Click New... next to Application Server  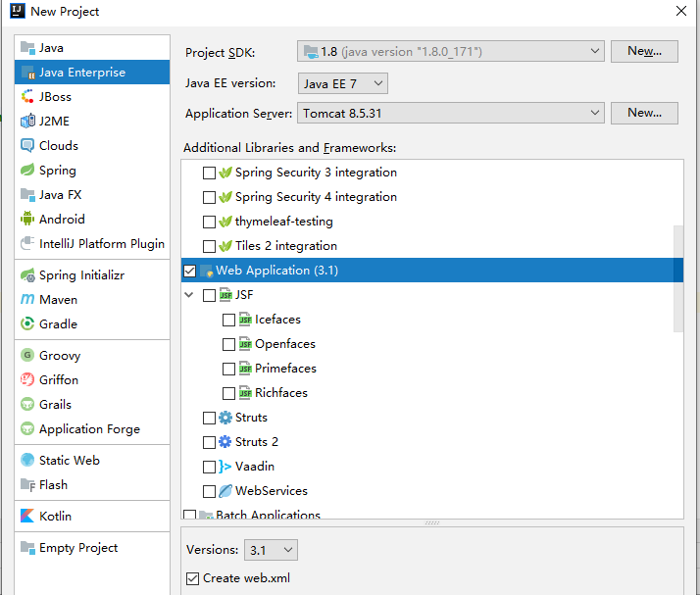point(644,113)
